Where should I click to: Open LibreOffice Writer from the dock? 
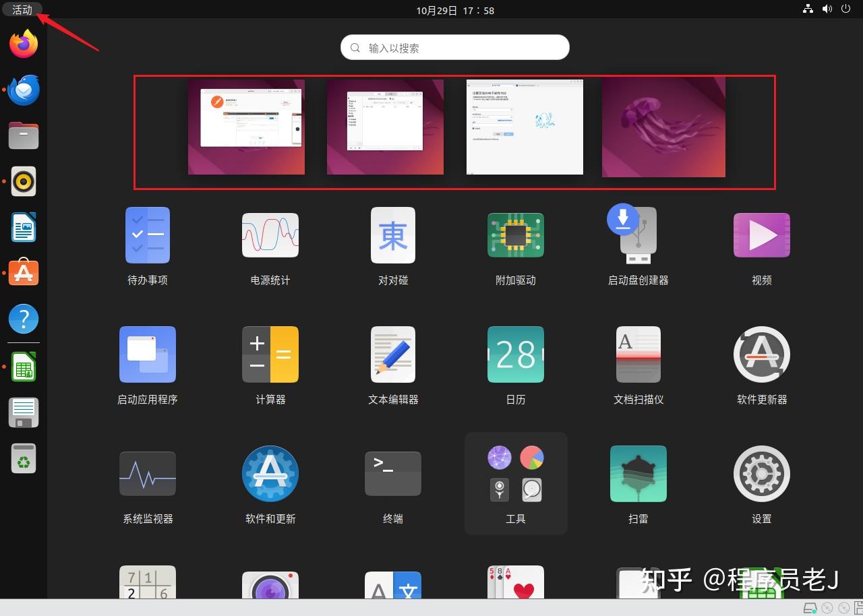click(x=24, y=227)
